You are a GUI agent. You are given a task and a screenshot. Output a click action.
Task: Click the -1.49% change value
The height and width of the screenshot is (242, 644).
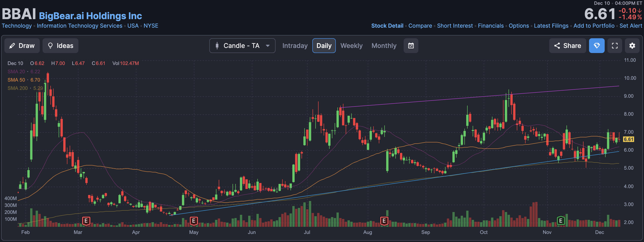[630, 17]
